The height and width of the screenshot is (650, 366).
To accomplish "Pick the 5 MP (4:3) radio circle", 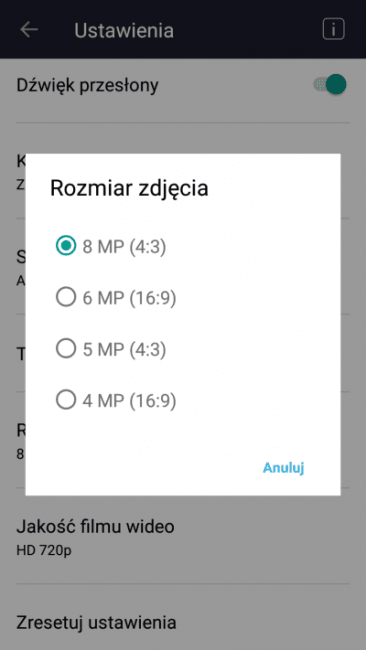I will [66, 349].
